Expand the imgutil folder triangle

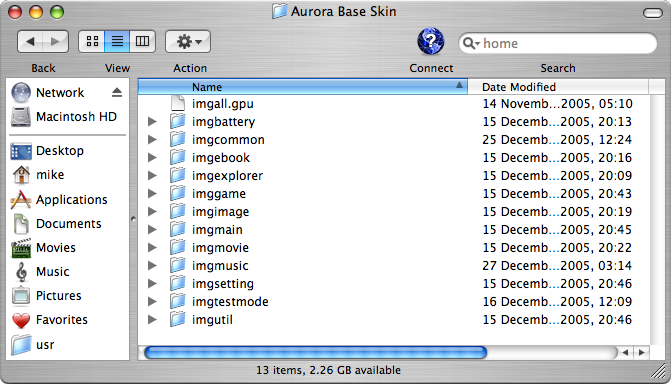[152, 319]
